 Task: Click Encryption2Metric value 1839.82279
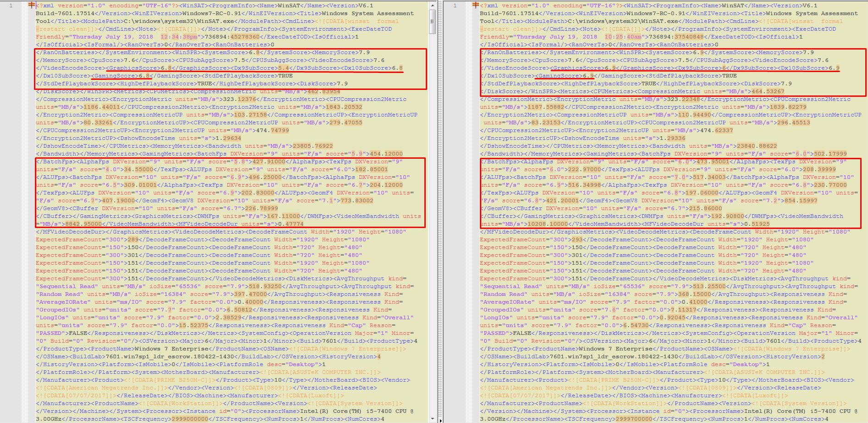click(788, 107)
